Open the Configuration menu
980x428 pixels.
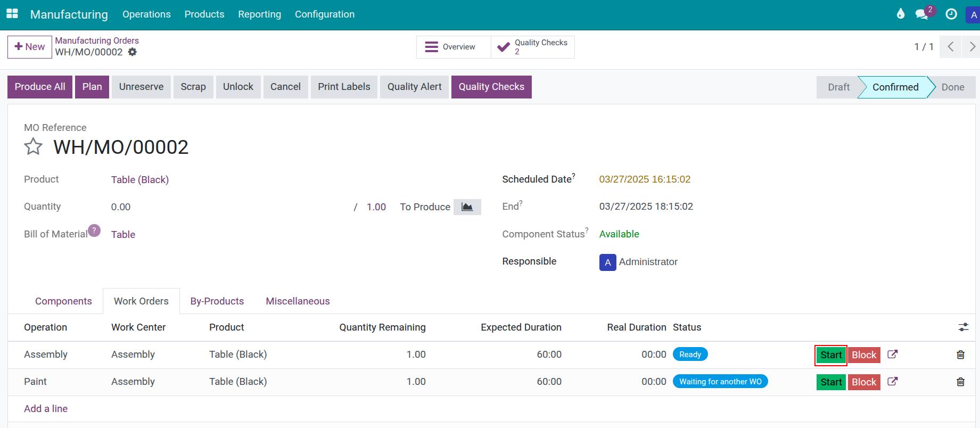pos(325,14)
